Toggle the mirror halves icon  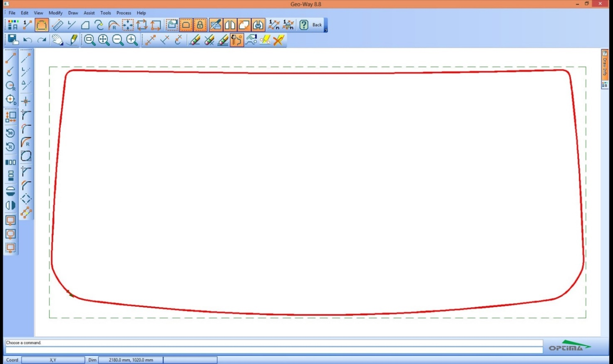[230, 25]
